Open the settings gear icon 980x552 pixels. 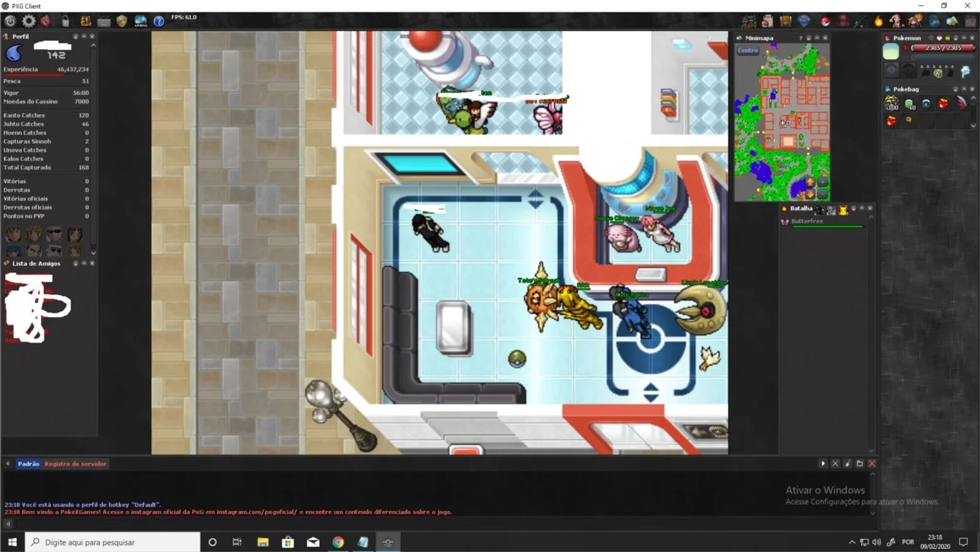pos(29,21)
